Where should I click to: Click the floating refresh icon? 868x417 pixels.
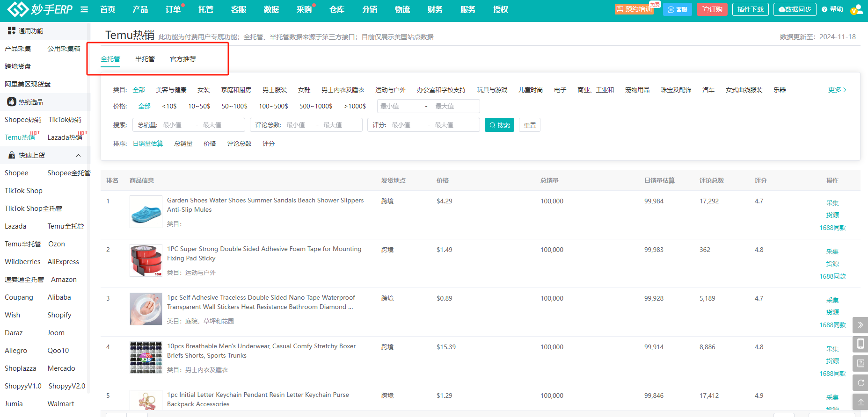pyautogui.click(x=860, y=383)
